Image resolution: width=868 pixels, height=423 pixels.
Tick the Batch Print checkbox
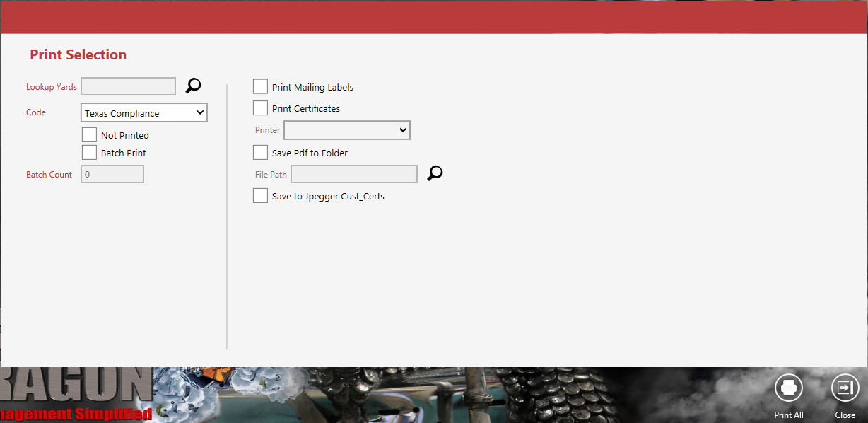pyautogui.click(x=89, y=152)
